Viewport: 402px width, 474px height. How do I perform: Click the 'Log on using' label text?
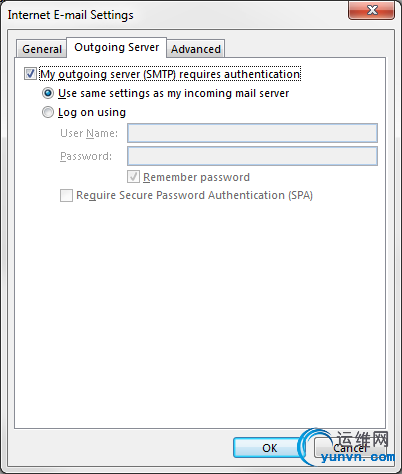coord(92,113)
